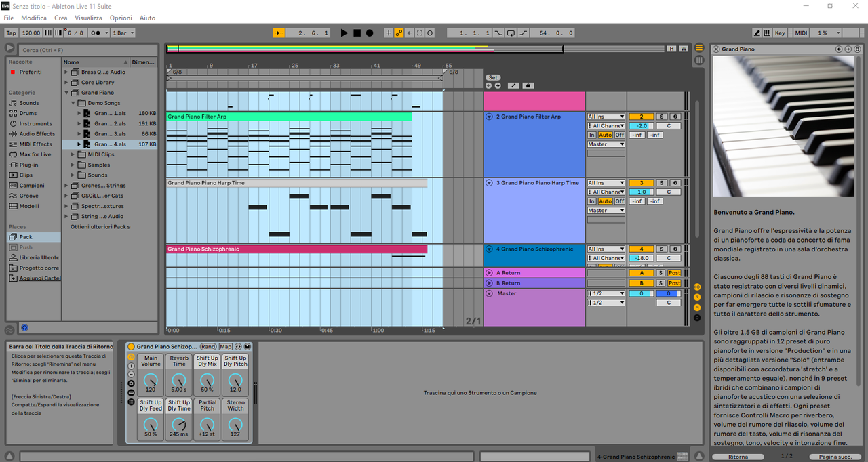Open the Aiuto menu

tap(147, 18)
